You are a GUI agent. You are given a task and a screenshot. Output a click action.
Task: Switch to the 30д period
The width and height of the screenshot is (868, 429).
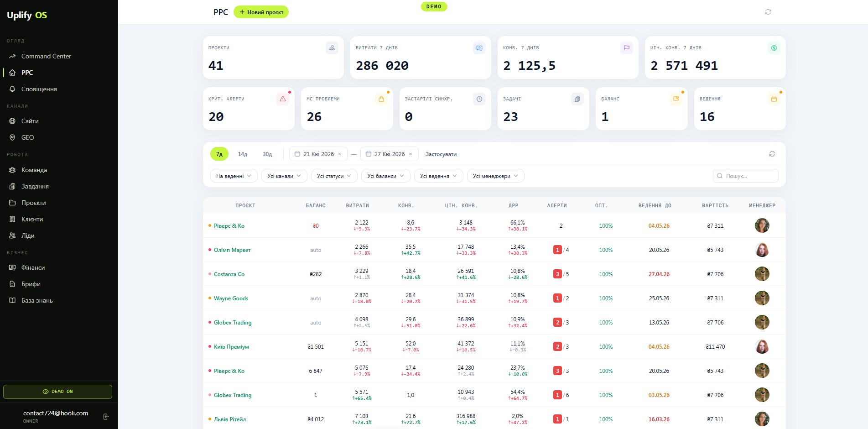(x=267, y=154)
